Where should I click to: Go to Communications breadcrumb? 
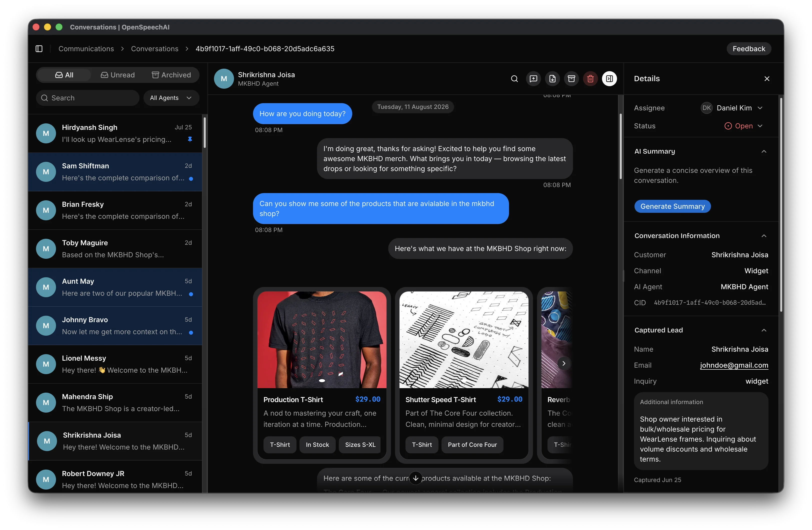click(86, 49)
